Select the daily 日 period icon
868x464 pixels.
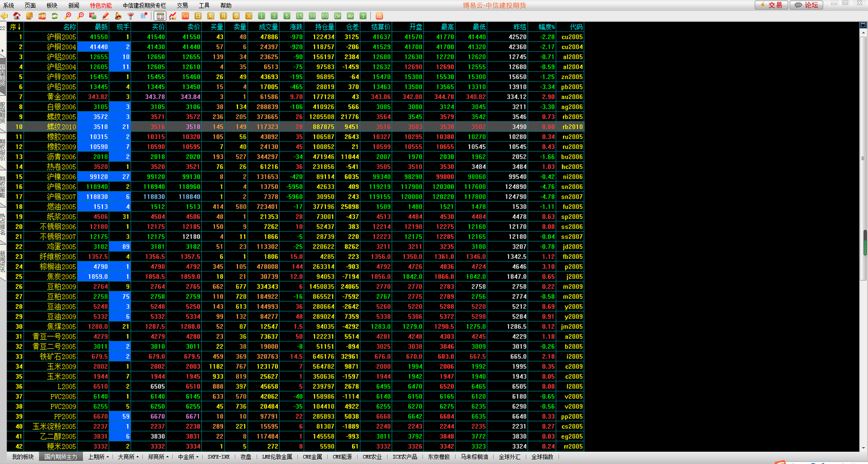tap(198, 16)
